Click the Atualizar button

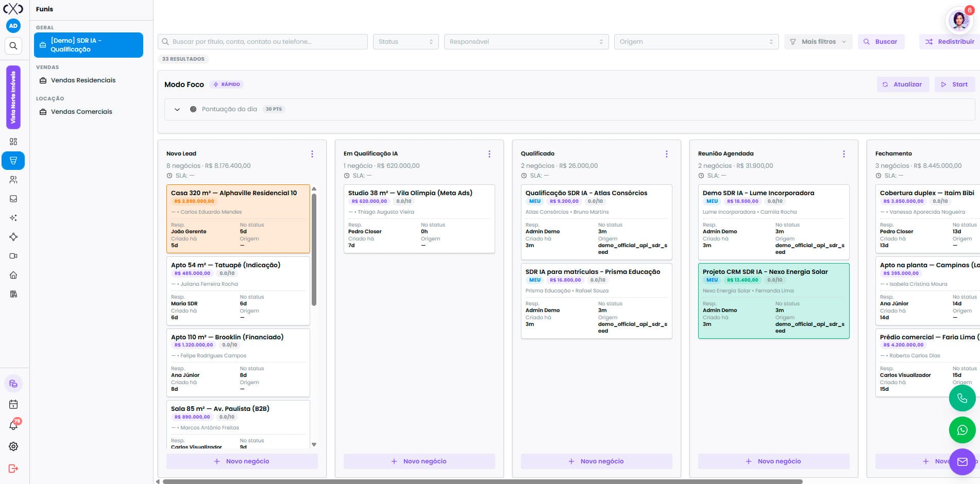[x=903, y=84]
